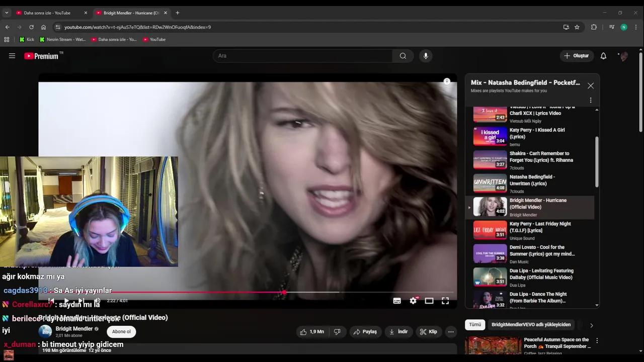
Task: Select BridgitMendlerVEVO adlı yükleyiciden chip
Action: pyautogui.click(x=531, y=325)
